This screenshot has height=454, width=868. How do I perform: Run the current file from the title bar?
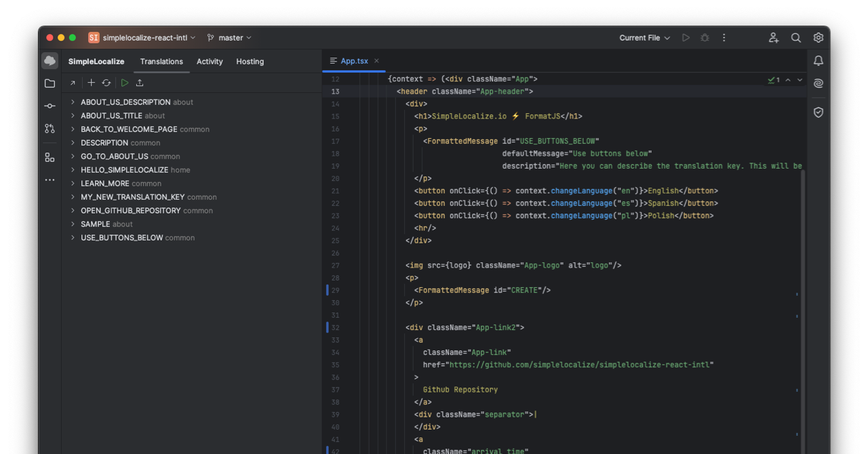point(686,38)
